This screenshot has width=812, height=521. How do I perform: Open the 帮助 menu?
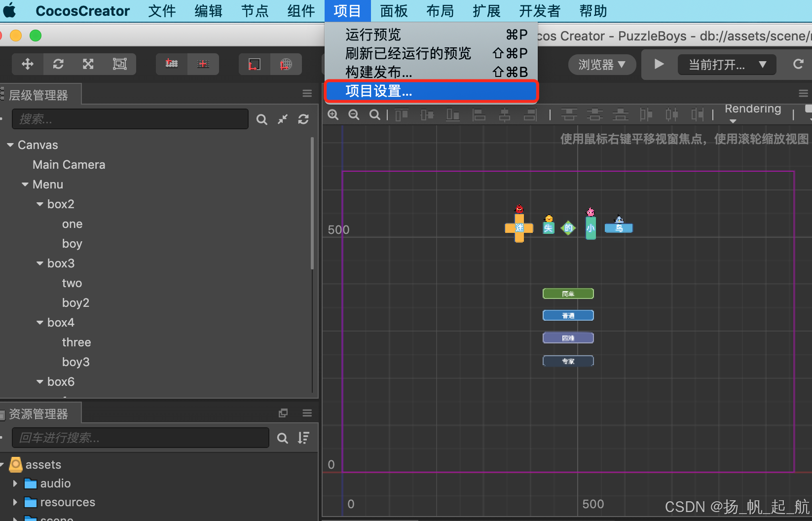coord(593,11)
